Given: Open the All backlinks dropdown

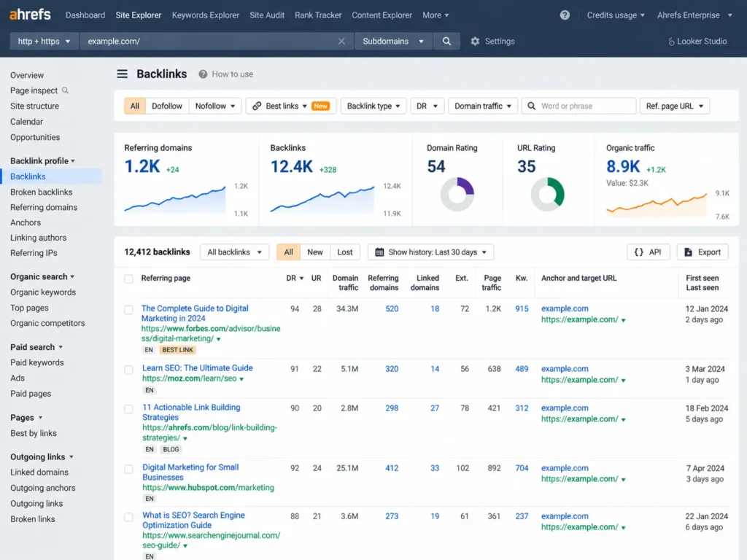Looking at the screenshot, I should click(x=234, y=252).
